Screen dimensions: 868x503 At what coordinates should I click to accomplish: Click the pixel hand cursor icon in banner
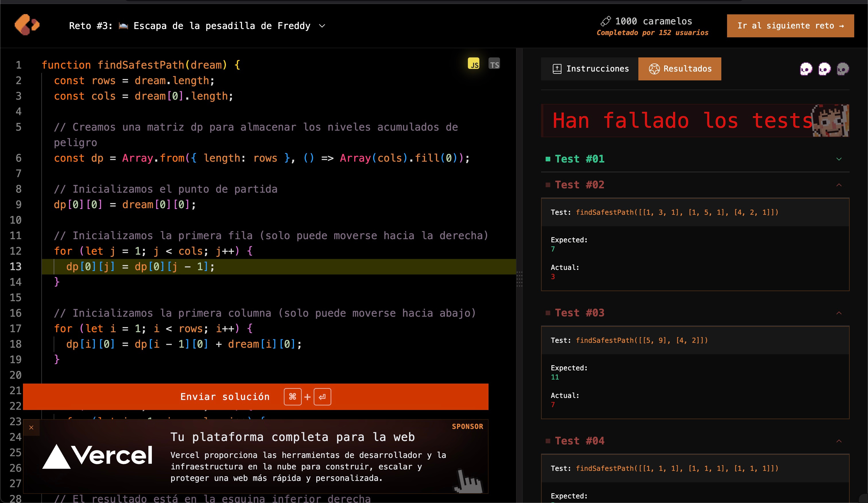[468, 481]
